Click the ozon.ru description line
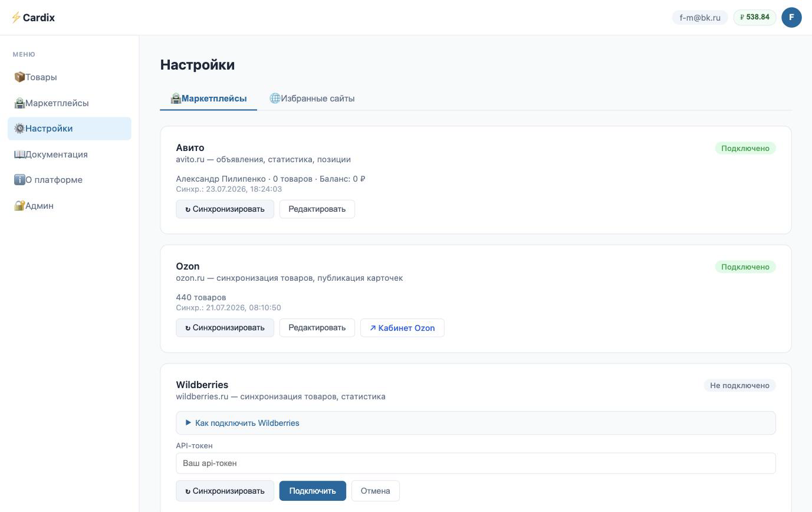The image size is (812, 512). (x=289, y=278)
